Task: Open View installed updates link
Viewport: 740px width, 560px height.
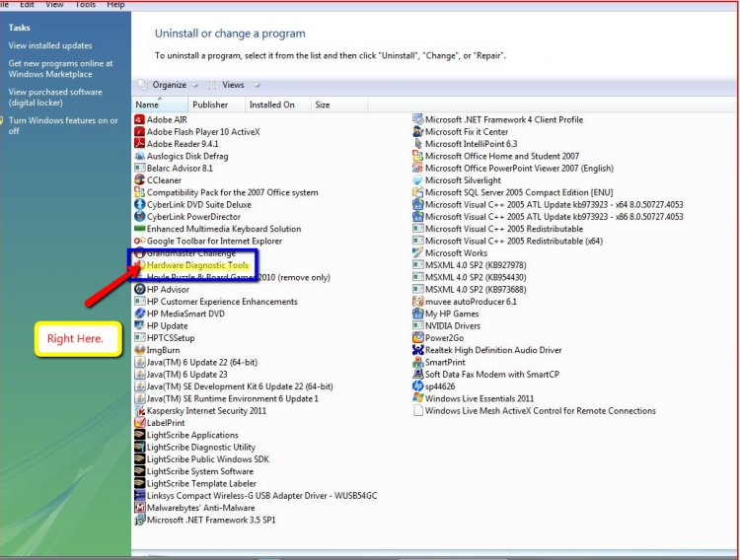Action: (50, 45)
